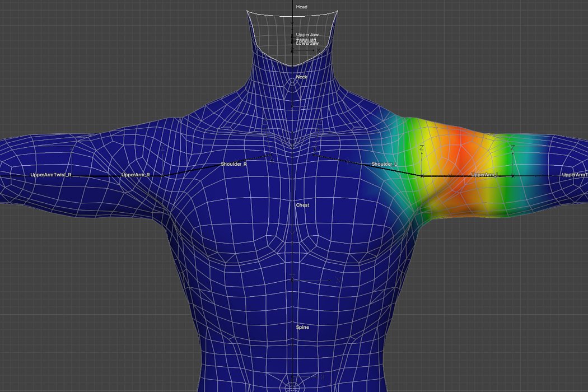Pick the UpperArm_L bone label
The image size is (588, 392).
pos(485,175)
